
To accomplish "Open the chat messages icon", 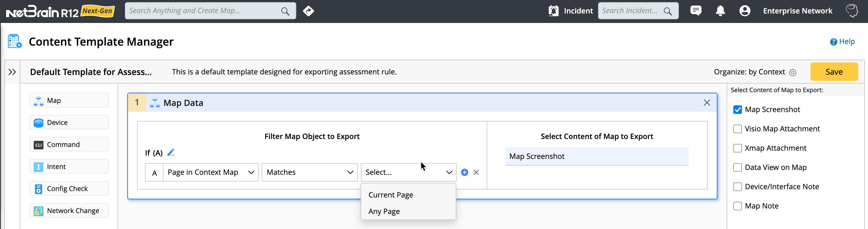I will (695, 11).
